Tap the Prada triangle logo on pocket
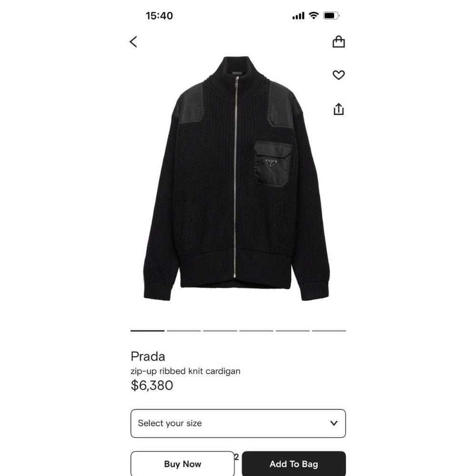Image resolution: width=476 pixels, height=476 pixels. [x=271, y=163]
